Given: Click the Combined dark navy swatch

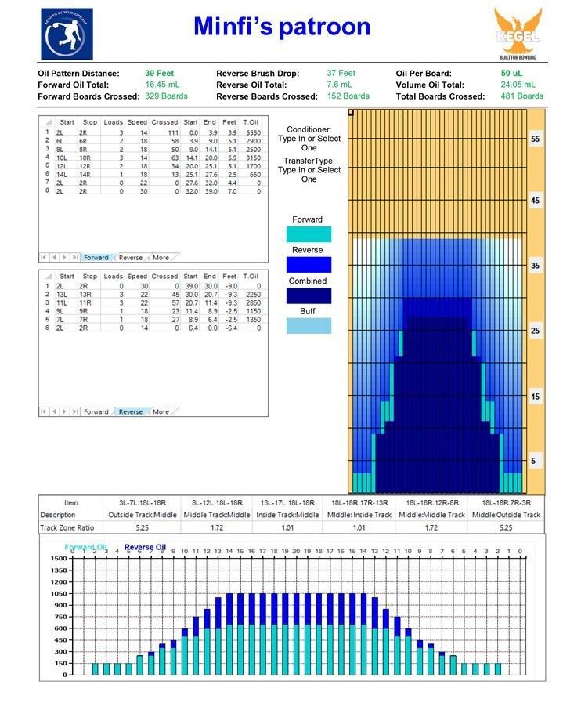Looking at the screenshot, I should 309,295.
